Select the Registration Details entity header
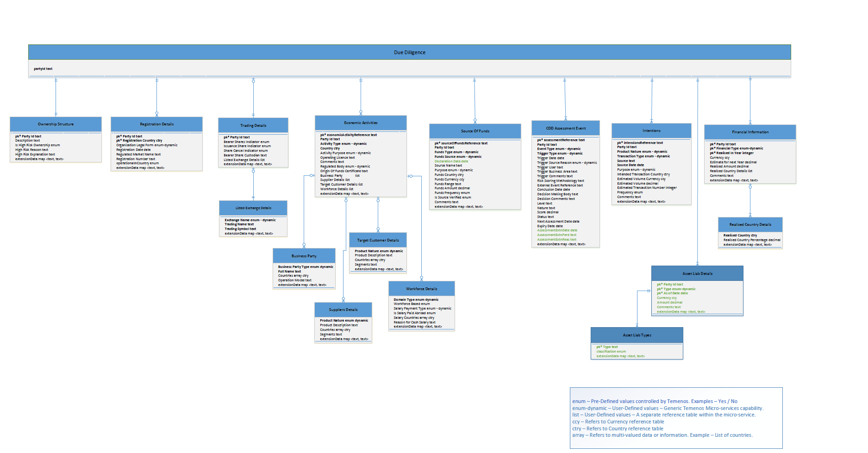Image resolution: width=868 pixels, height=453 pixels. click(x=156, y=124)
